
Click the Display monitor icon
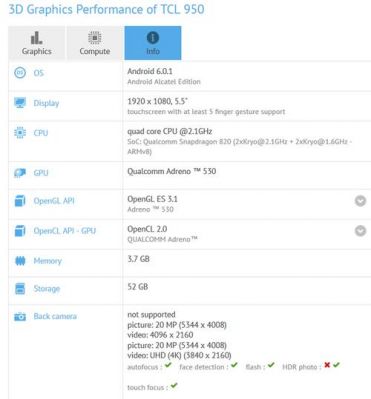(20, 103)
